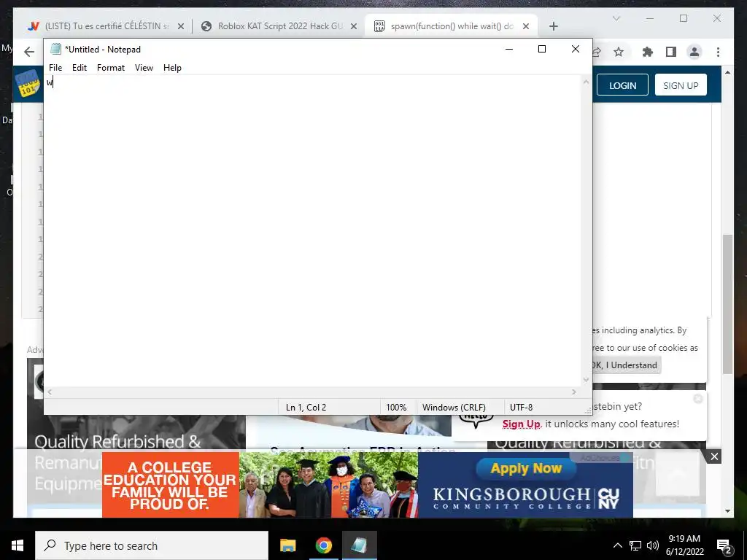The height and width of the screenshot is (560, 747).
Task: Click Pastebin SIGN UP button
Action: [681, 85]
